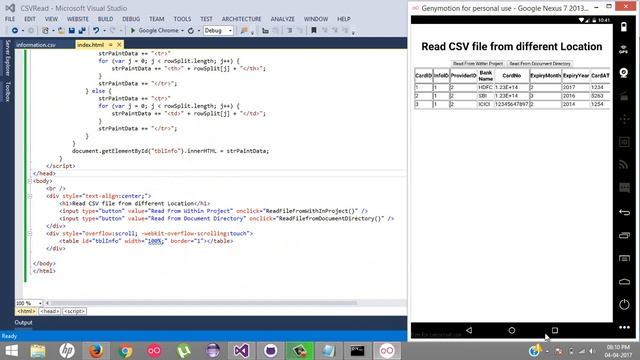
Task: Click the New Project toolbar icon
Action: [x=45, y=31]
